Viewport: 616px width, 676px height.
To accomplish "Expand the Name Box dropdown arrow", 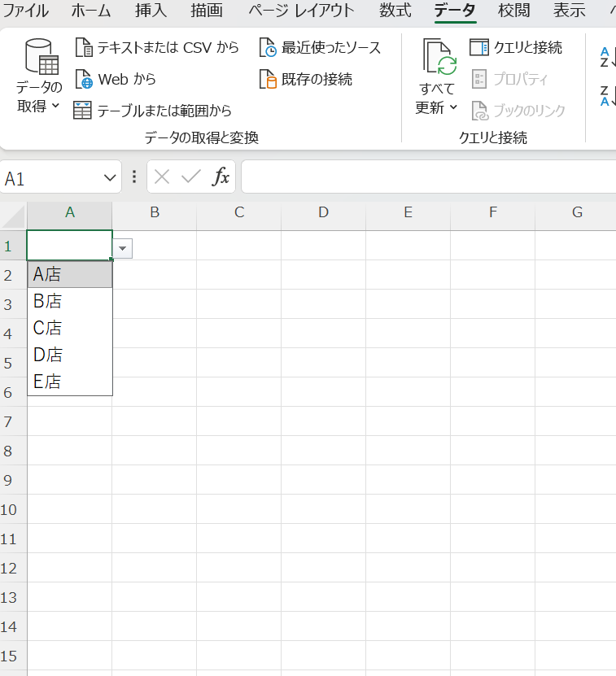I will pos(111,178).
